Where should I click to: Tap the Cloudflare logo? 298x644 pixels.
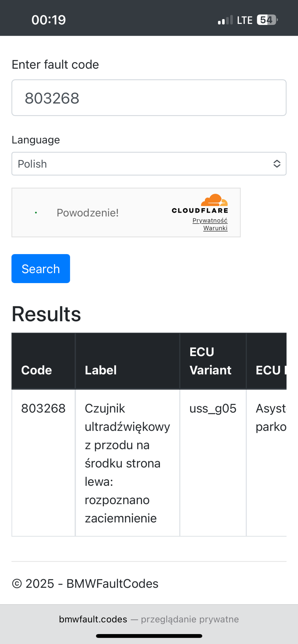(200, 204)
